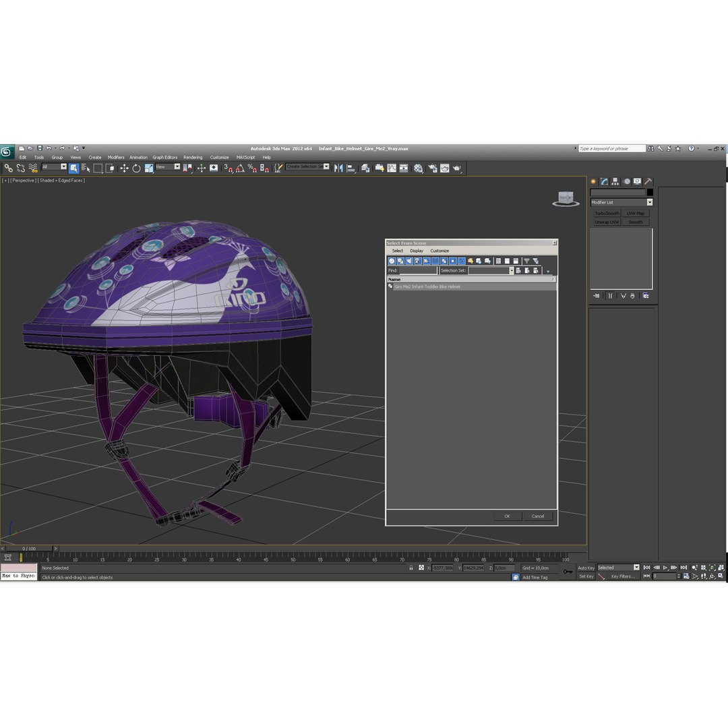
Task: Click the Align tool icon
Action: (x=351, y=168)
